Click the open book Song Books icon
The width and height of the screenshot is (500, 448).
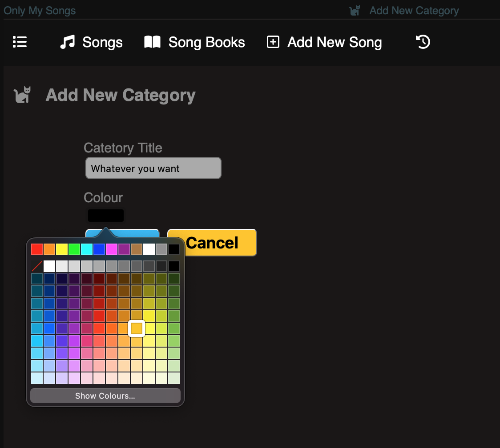pyautogui.click(x=152, y=42)
